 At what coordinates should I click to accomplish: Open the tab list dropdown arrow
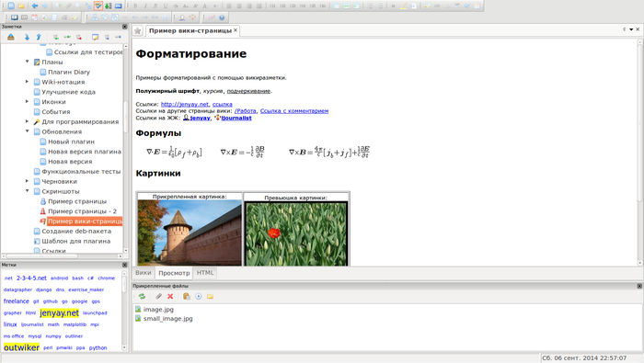631,29
